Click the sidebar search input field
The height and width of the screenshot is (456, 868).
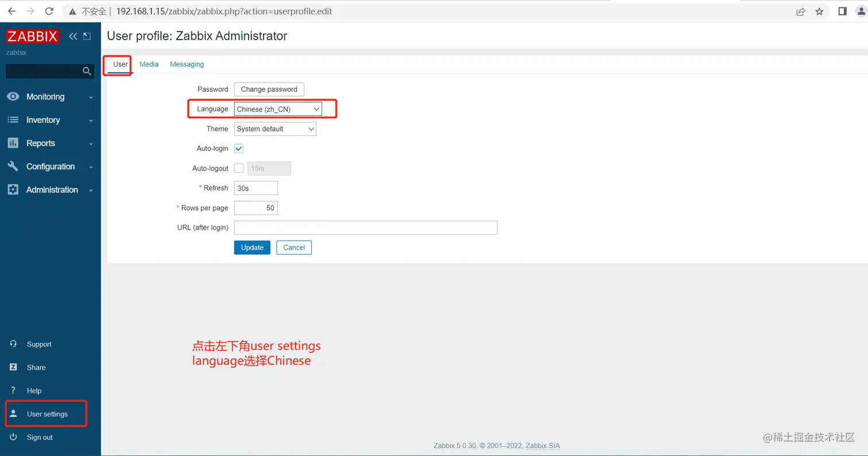click(x=44, y=71)
